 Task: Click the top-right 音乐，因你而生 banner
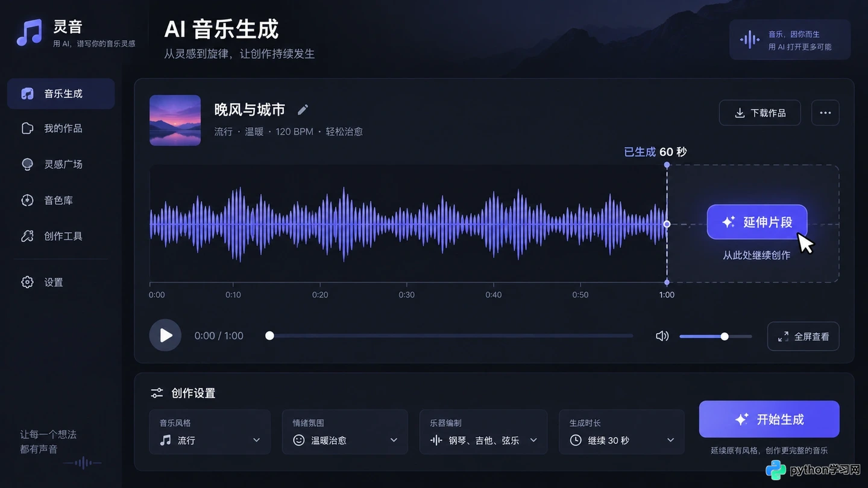coord(790,40)
